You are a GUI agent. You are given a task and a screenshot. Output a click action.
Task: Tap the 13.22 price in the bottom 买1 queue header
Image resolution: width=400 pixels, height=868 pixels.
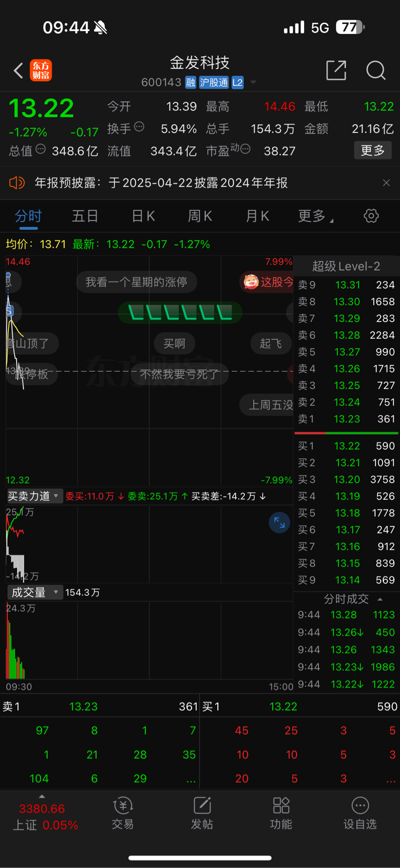(283, 706)
